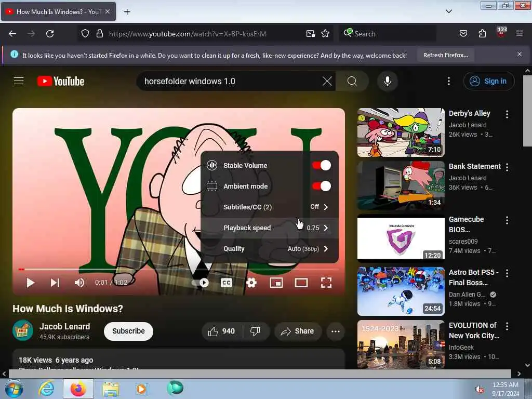Click the Ambient mode screen icon
532x399 pixels.
(x=212, y=186)
